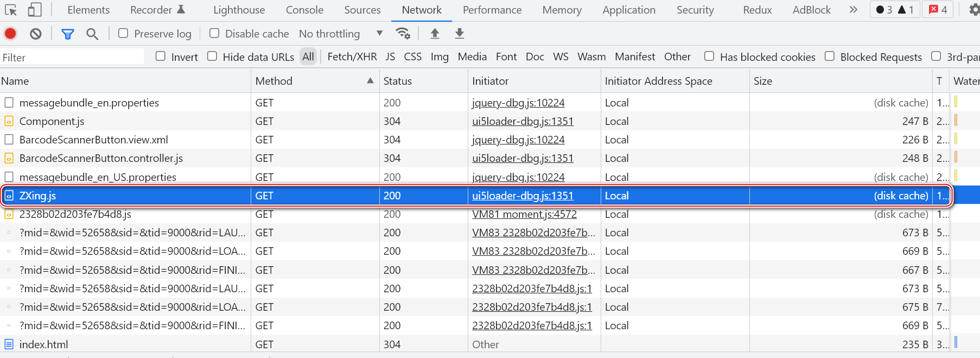Switch to the Console tab
The height and width of the screenshot is (358, 980).
pyautogui.click(x=304, y=10)
